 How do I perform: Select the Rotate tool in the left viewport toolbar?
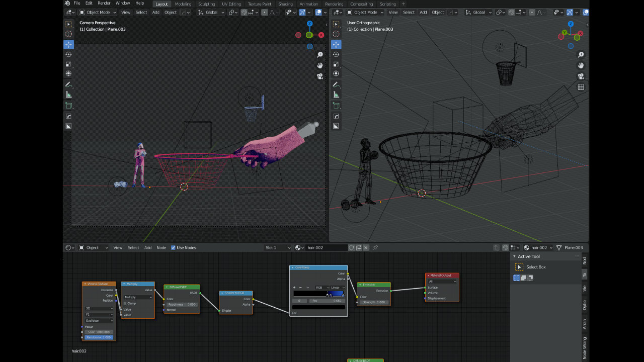tap(68, 54)
